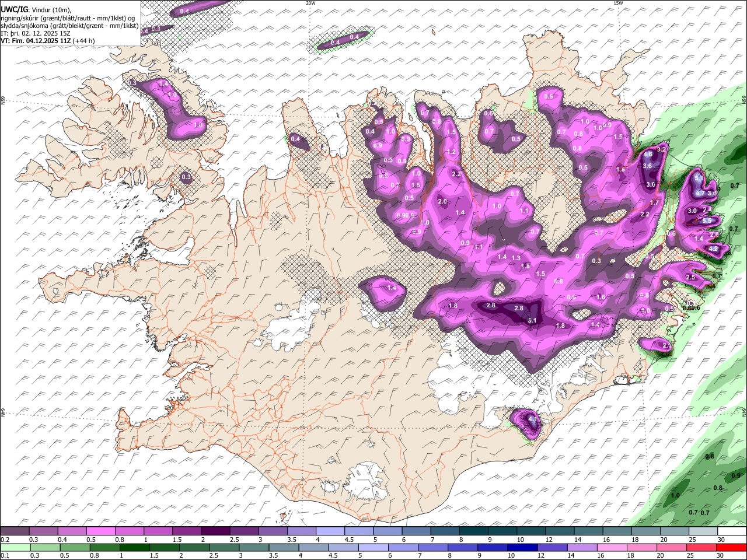Viewport: 747px width, 560px height.
Task: Click the '0.1' label on the rain legend
Action: pyautogui.click(x=5, y=555)
